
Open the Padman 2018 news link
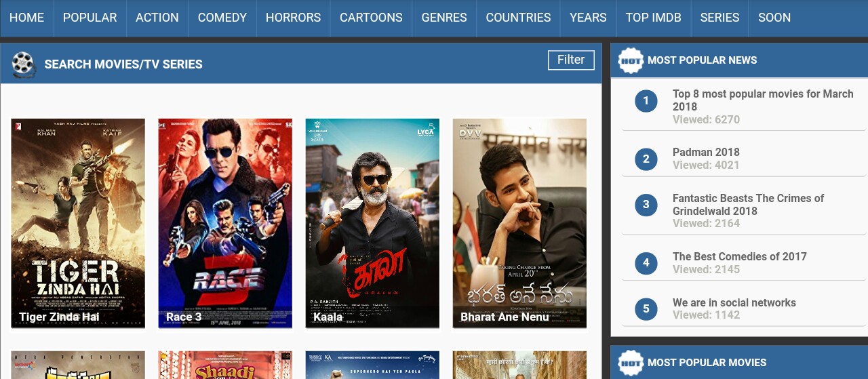706,152
